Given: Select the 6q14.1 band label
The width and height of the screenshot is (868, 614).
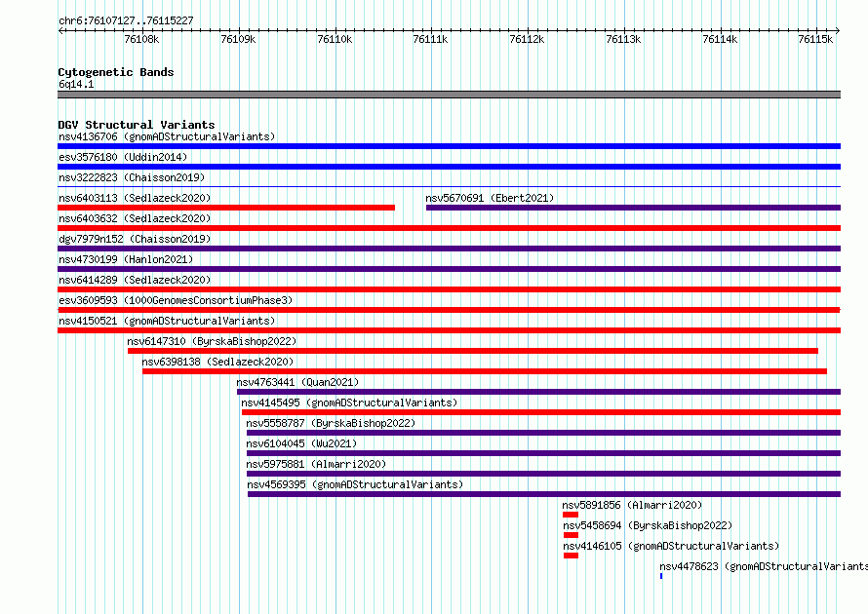Looking at the screenshot, I should point(76,84).
